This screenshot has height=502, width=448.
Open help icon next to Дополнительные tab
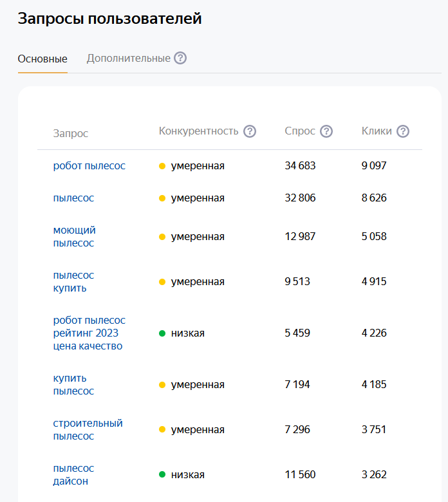pos(180,59)
